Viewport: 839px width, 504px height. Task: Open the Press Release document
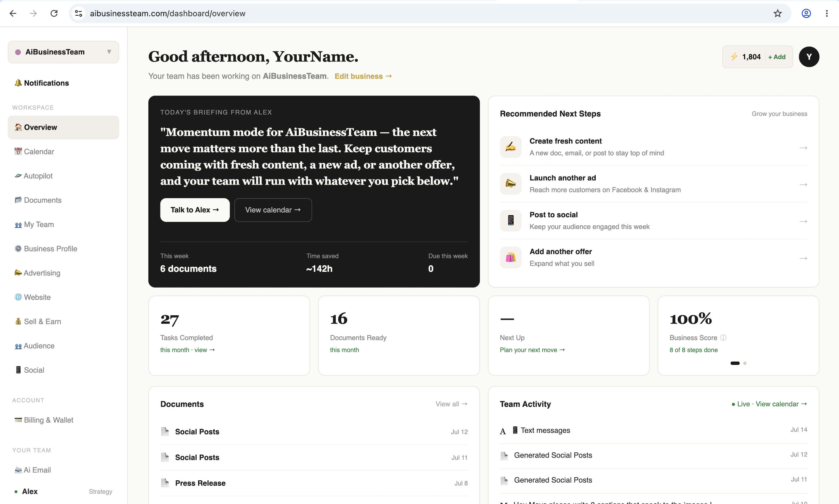[x=314, y=483]
